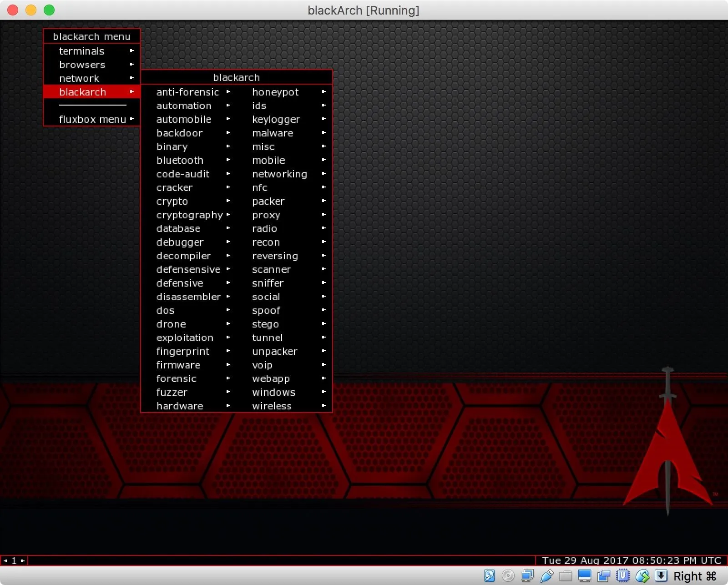728x585 pixels.
Task: Switch to next workspace with right arrow
Action: tap(23, 560)
